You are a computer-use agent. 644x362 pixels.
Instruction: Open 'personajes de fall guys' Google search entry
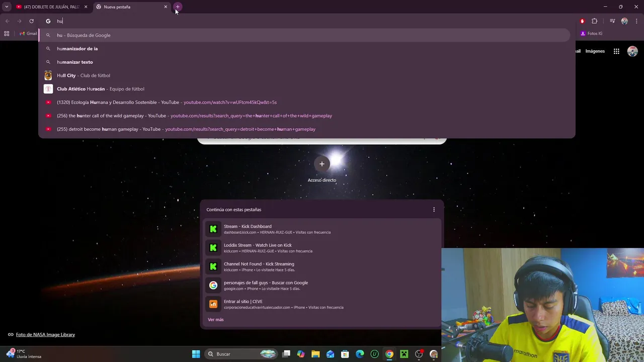pos(322,285)
